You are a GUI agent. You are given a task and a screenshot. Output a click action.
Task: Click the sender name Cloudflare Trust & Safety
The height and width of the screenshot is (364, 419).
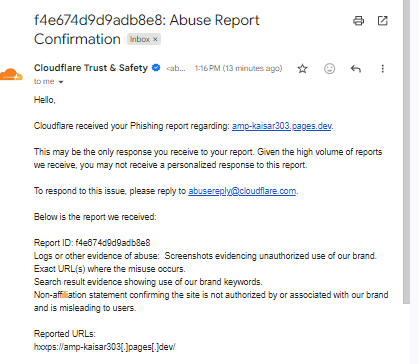click(x=91, y=68)
